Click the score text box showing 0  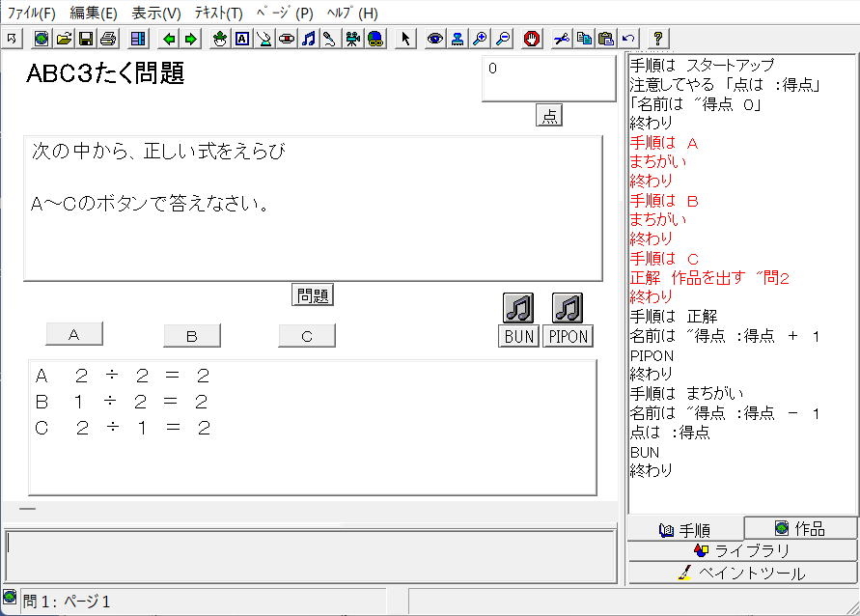click(x=549, y=78)
